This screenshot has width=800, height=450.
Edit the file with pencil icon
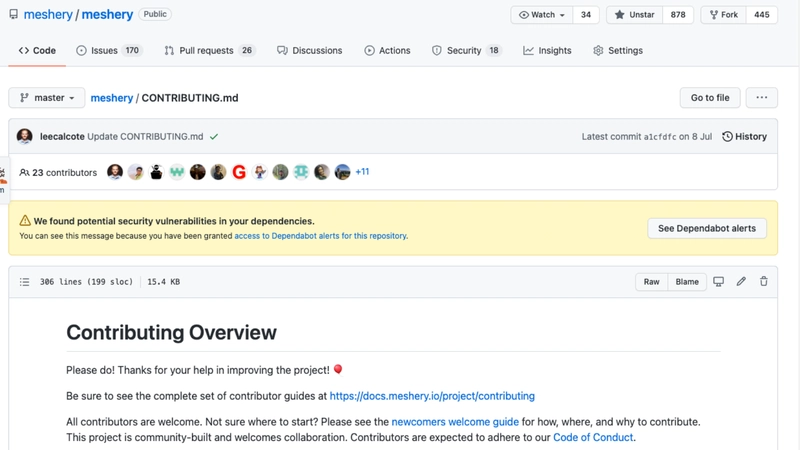(x=741, y=282)
